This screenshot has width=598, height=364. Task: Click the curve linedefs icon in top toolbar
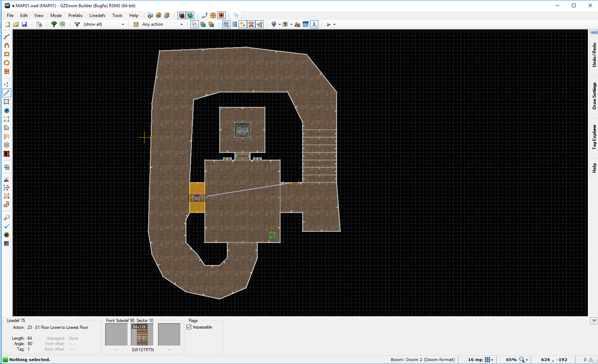click(x=205, y=15)
